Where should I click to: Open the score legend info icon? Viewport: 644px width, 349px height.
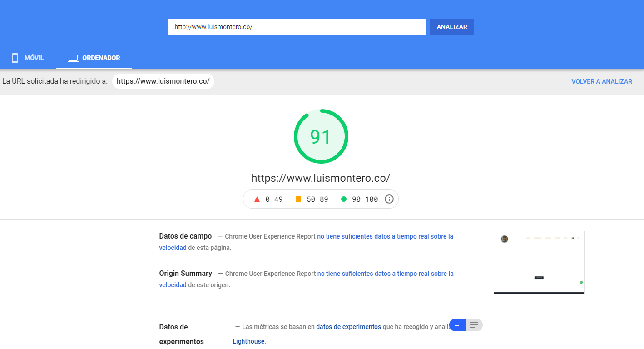[389, 199]
